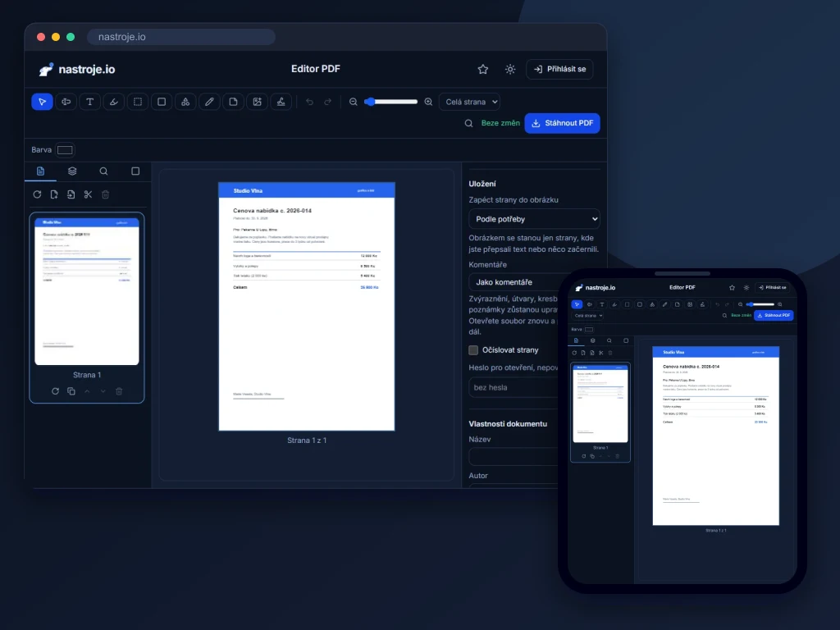This screenshot has height=630, width=840.
Task: Open the search tab in browser sidebar
Action: pyautogui.click(x=103, y=171)
